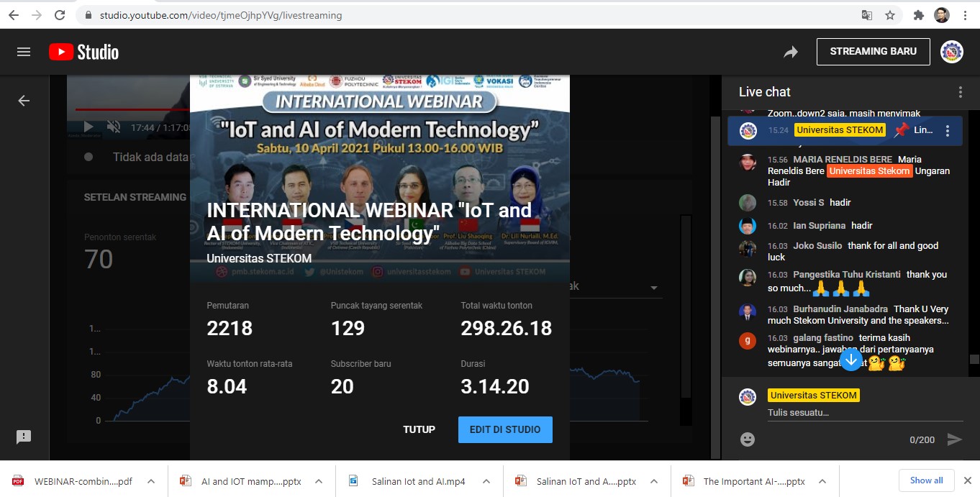
Task: Click the address bar URL
Action: pyautogui.click(x=221, y=15)
